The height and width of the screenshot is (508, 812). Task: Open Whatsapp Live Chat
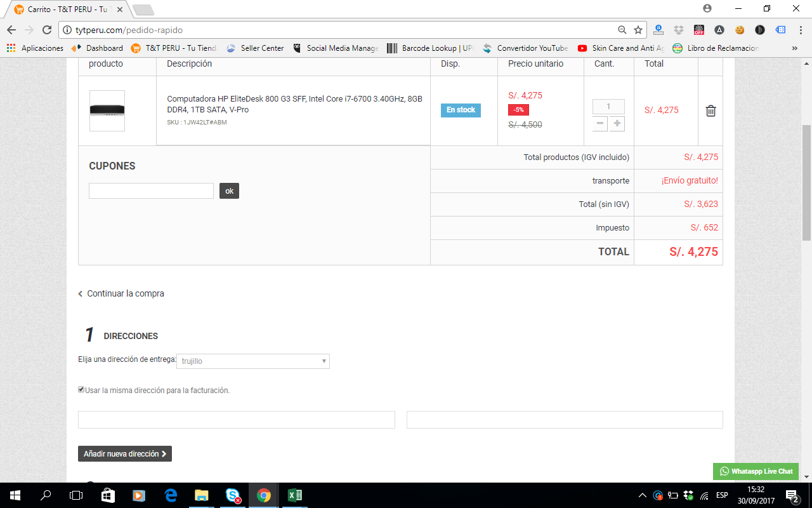tap(756, 471)
